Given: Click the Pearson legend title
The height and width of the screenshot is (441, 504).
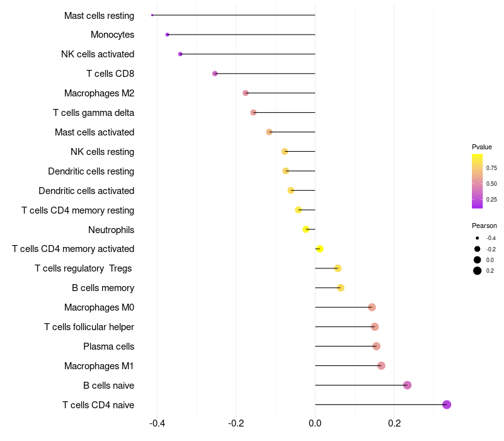Looking at the screenshot, I should (484, 226).
